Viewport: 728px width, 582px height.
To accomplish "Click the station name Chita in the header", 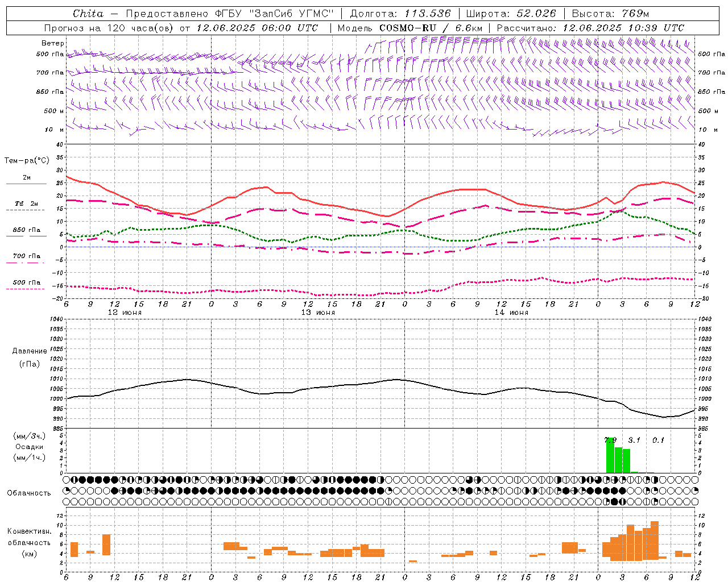I will point(88,14).
